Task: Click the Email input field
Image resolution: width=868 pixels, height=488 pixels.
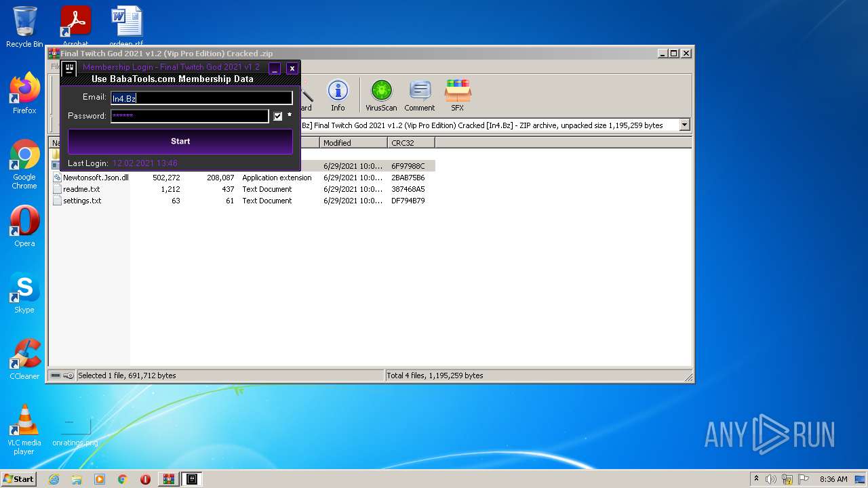Action: click(201, 98)
